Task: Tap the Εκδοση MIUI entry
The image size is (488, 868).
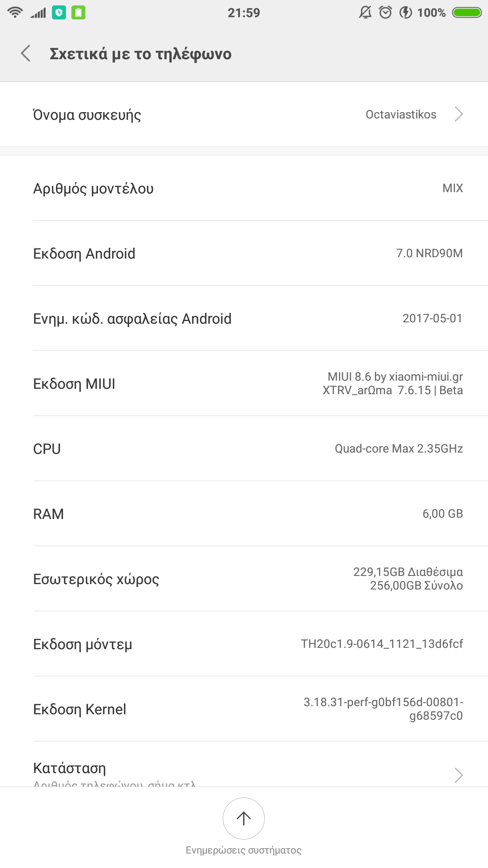Action: pos(244,384)
